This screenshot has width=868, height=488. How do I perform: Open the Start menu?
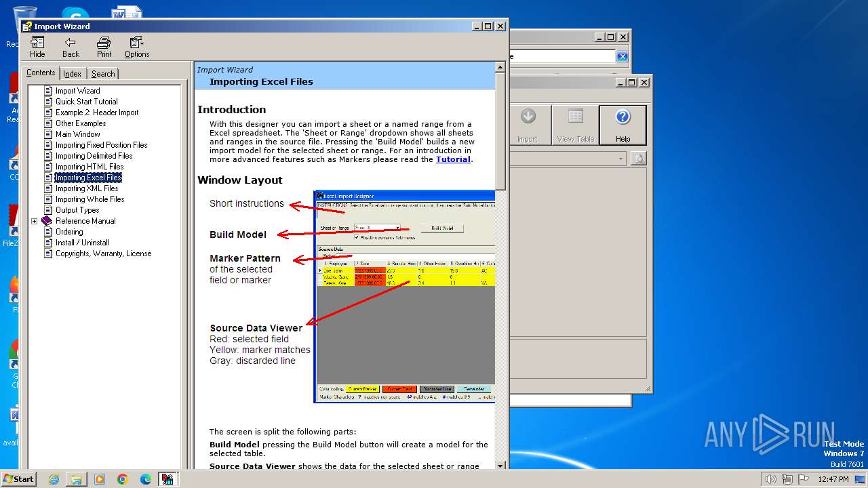(19, 479)
